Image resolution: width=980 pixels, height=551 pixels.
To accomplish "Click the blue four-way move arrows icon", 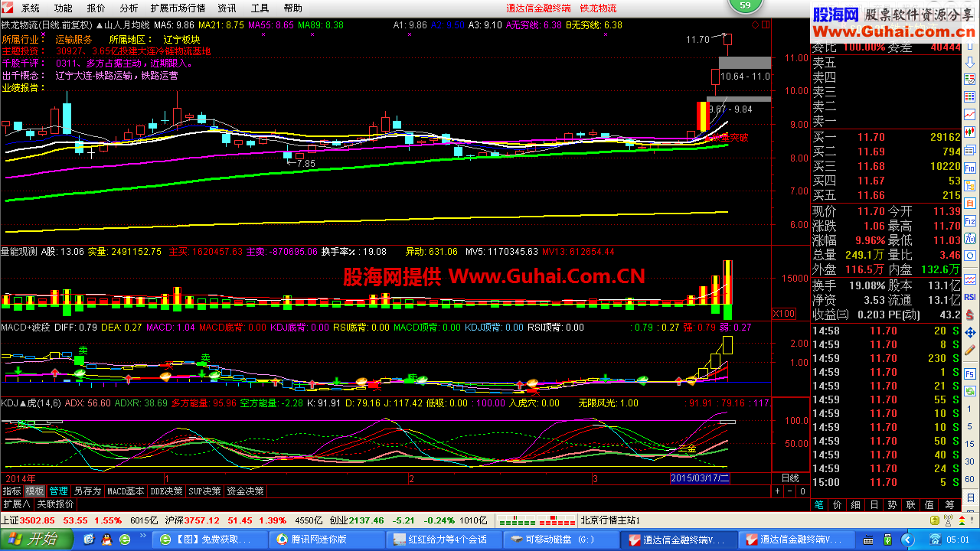I will click(x=970, y=332).
